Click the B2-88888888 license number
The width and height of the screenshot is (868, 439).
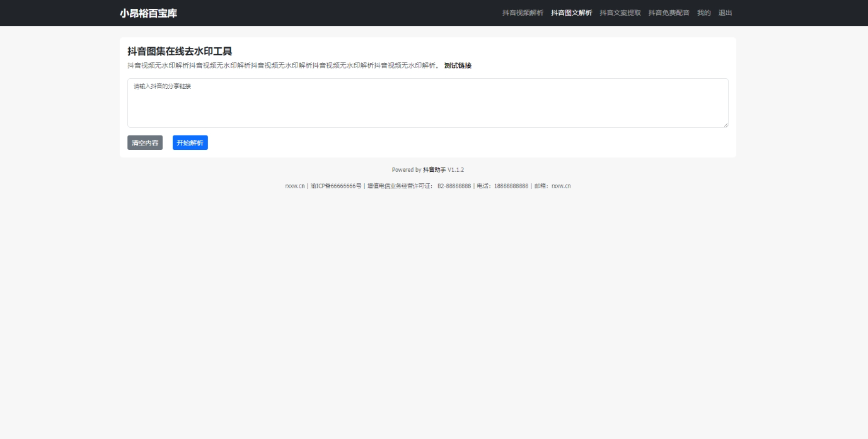[454, 186]
